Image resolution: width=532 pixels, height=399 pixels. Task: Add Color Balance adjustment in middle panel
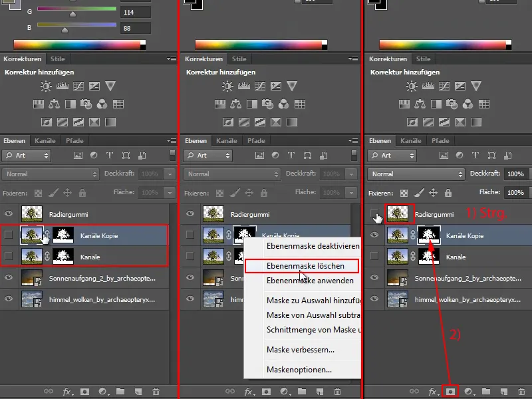236,104
